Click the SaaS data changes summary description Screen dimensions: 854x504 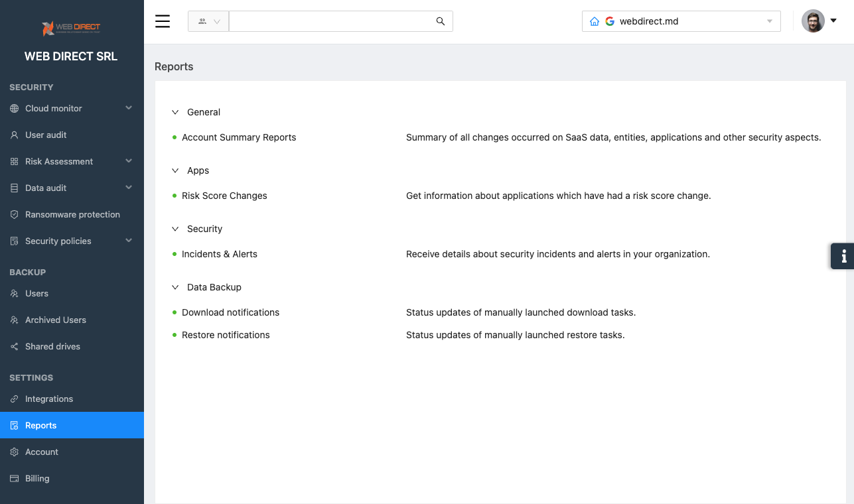pyautogui.click(x=614, y=137)
